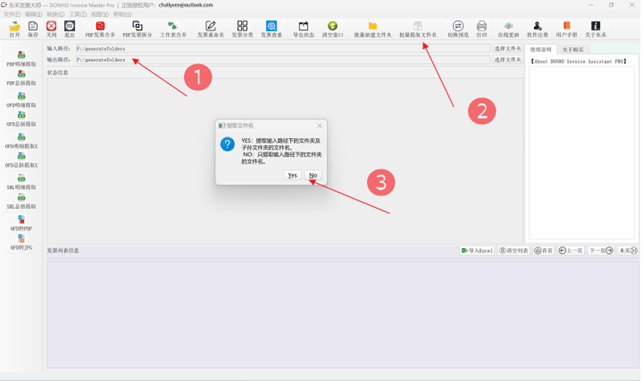
Task: Select the 发票查重 duplicate check tool
Action: 271,29
